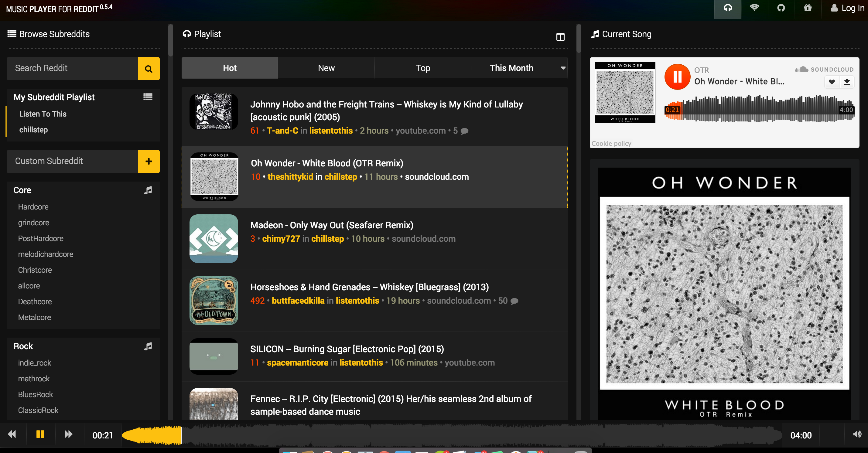
Task: Toggle the Core category music note
Action: click(x=148, y=190)
